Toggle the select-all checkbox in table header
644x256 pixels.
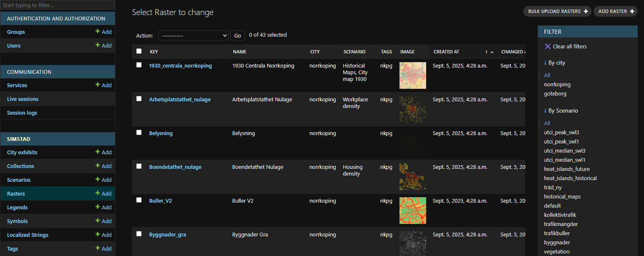pyautogui.click(x=139, y=51)
